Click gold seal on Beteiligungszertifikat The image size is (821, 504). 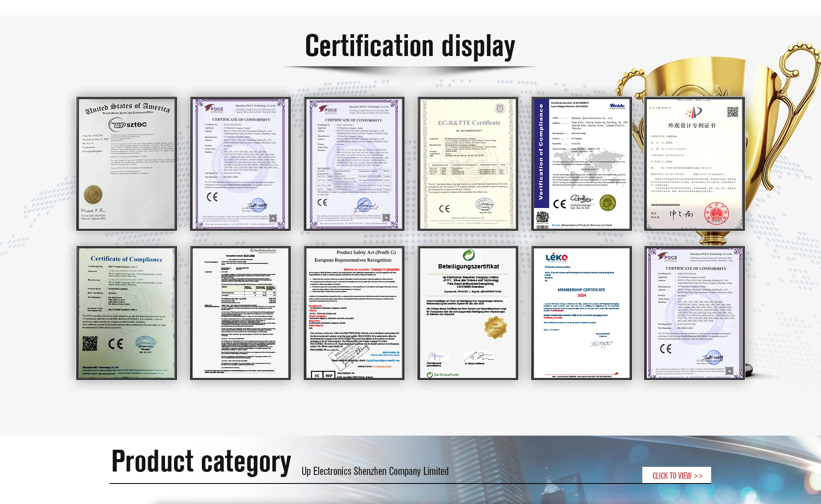495,327
